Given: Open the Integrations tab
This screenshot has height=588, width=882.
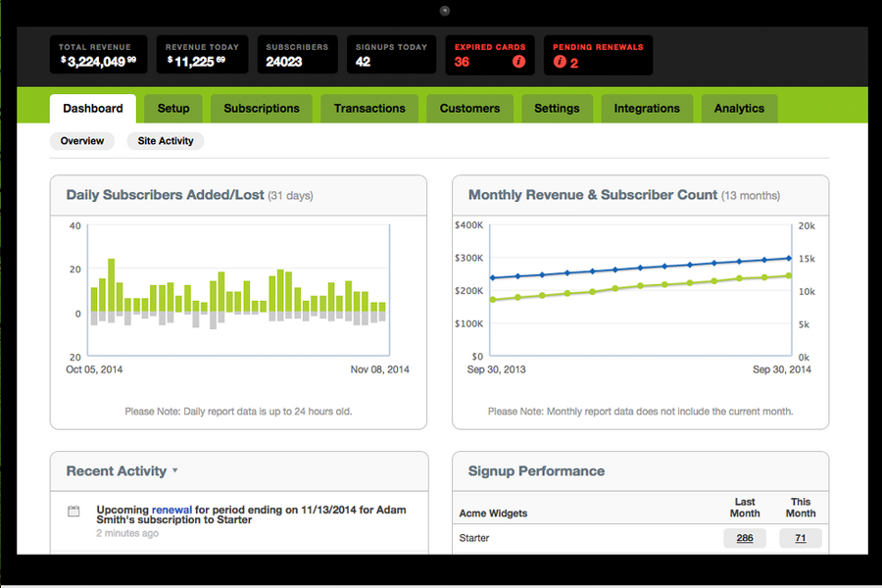Looking at the screenshot, I should tap(647, 108).
